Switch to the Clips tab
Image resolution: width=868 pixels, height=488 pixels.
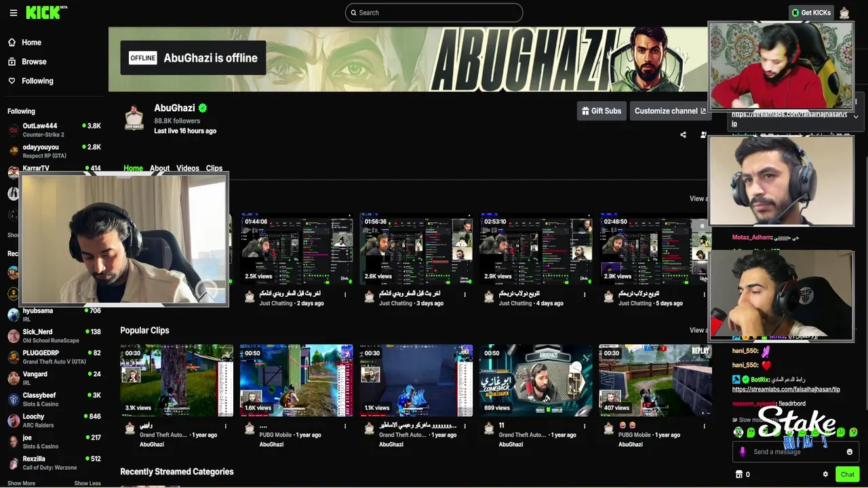click(x=214, y=168)
